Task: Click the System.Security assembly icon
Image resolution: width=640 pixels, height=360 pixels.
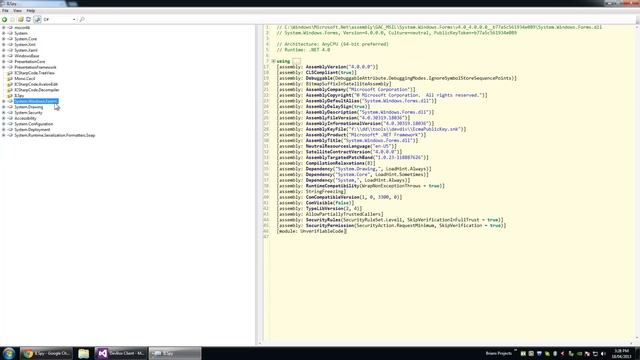Action: [10, 113]
